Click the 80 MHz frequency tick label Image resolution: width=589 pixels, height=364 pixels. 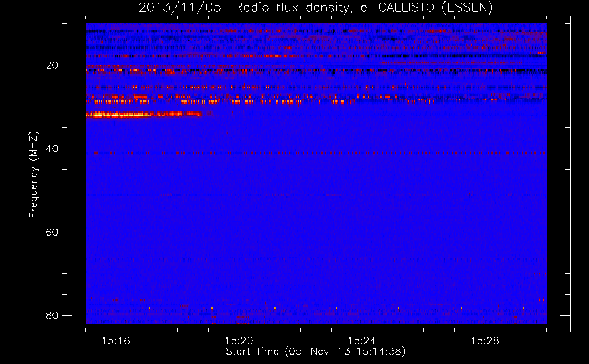(x=52, y=315)
